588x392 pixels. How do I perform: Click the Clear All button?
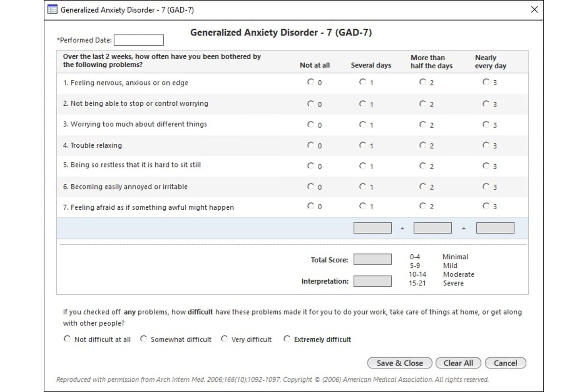pyautogui.click(x=458, y=363)
